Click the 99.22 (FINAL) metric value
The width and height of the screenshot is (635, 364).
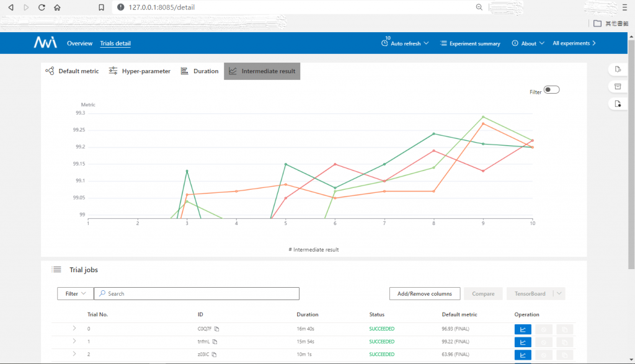455,342
